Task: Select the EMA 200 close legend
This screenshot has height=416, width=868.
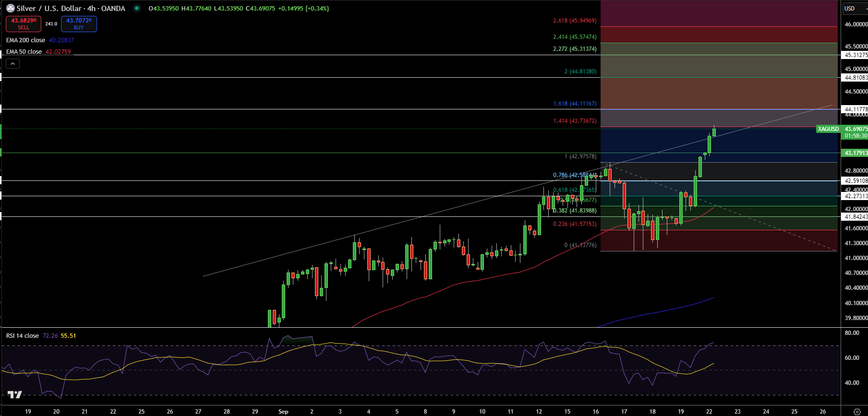Action: tap(25, 40)
